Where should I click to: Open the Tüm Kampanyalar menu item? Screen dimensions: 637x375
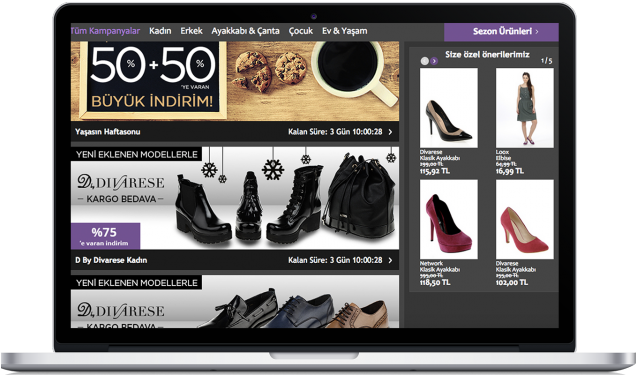pos(106,31)
